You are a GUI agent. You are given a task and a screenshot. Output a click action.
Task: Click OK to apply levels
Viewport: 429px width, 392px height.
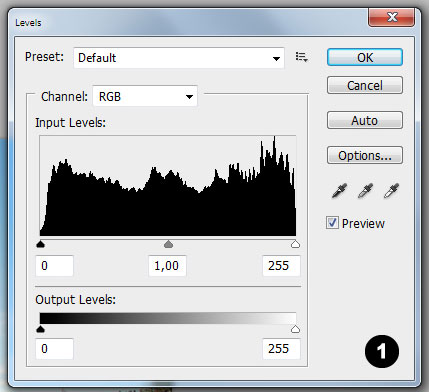365,57
